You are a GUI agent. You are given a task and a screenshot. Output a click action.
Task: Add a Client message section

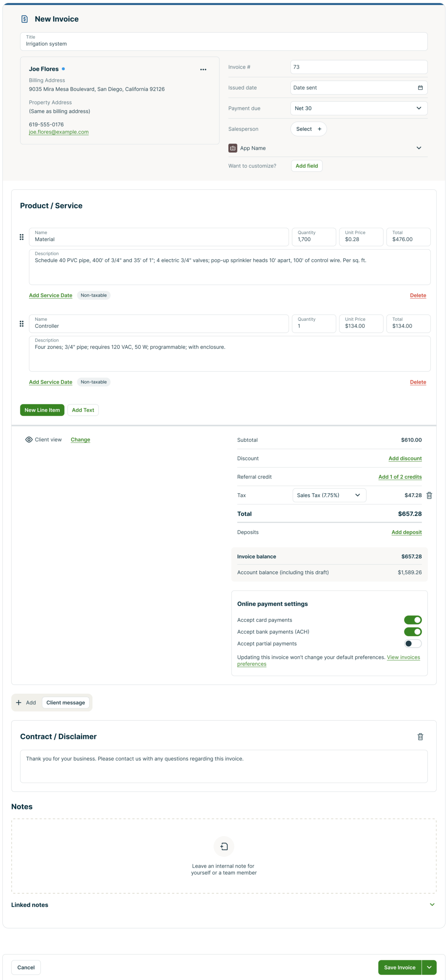[x=65, y=702]
